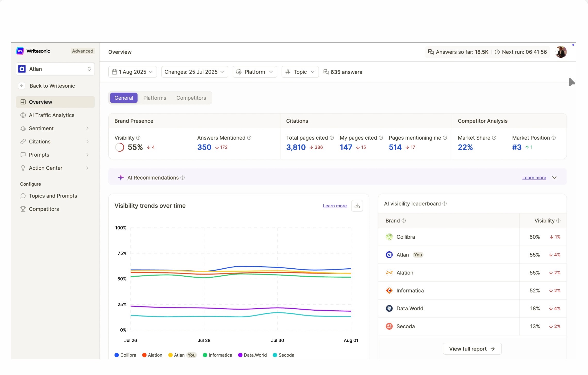Click the Atlan logo in leaderboard
This screenshot has width=588, height=375.
coord(389,255)
